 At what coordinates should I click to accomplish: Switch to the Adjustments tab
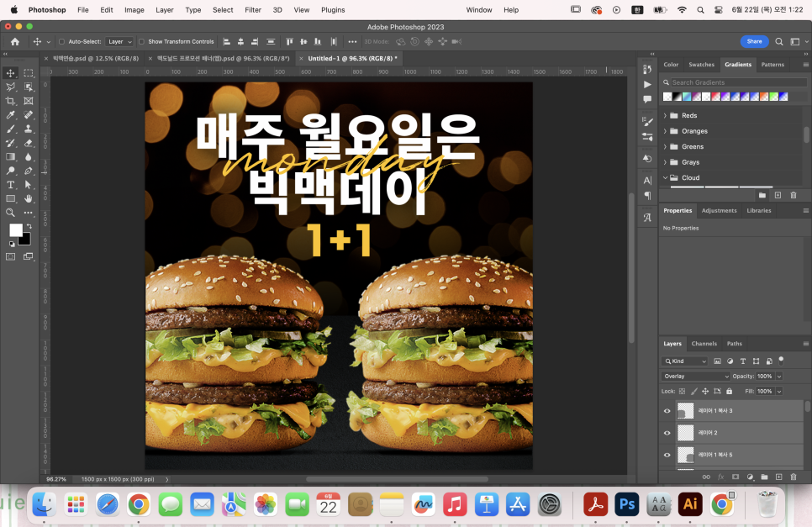tap(719, 211)
